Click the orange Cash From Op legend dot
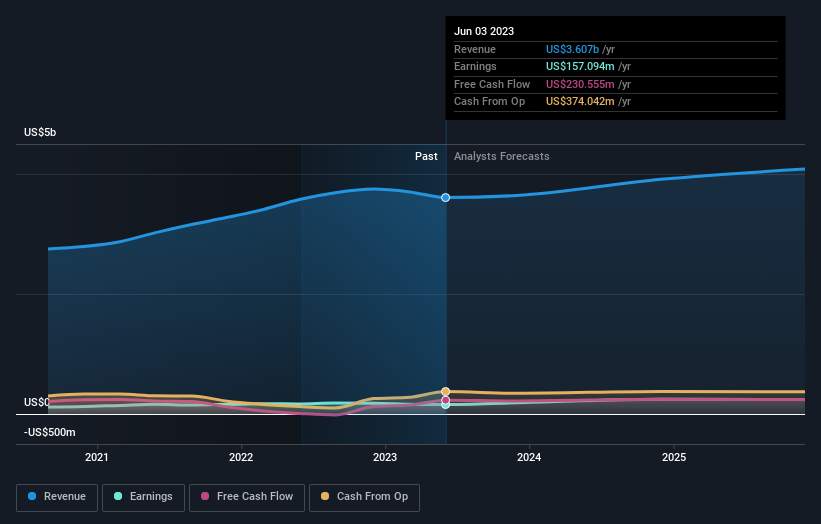 [325, 496]
